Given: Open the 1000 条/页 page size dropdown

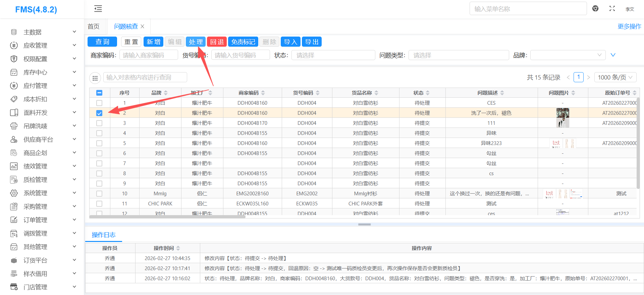Looking at the screenshot, I should tap(615, 78).
